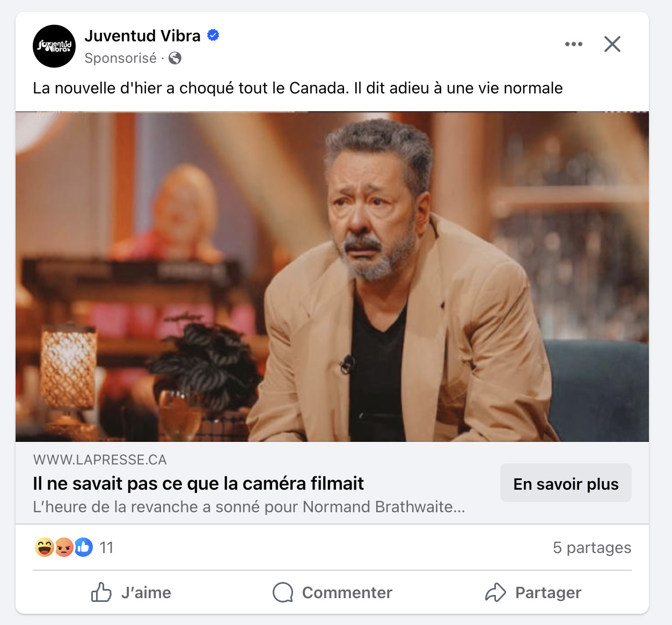The width and height of the screenshot is (672, 625).
Task: Like the post with J'aime
Action: (131, 592)
